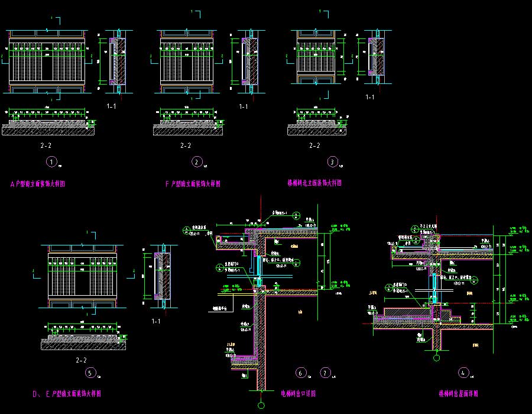Viewport: 532px width, 414px height.
Task: Click the detail number 3 circle
Action: 332,161
